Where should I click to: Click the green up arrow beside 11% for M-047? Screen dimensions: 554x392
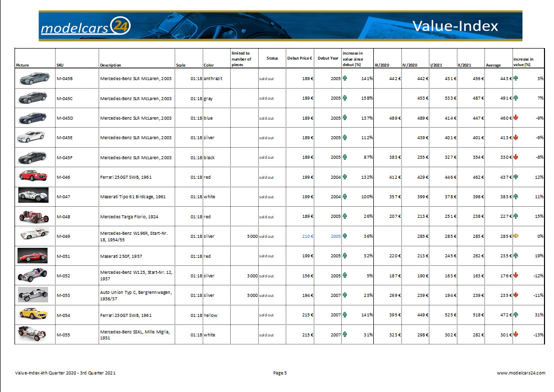[516, 197]
